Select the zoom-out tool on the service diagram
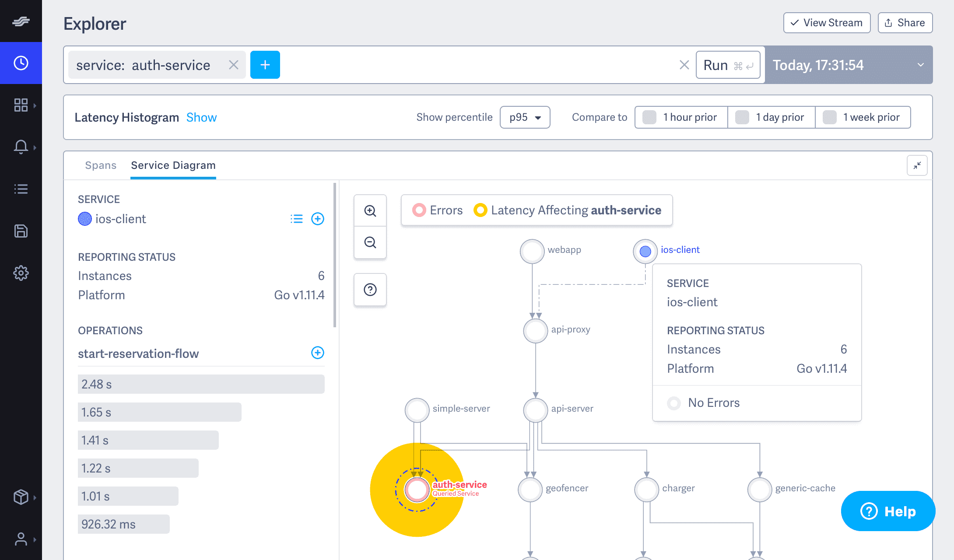Image resolution: width=954 pixels, height=560 pixels. [370, 242]
